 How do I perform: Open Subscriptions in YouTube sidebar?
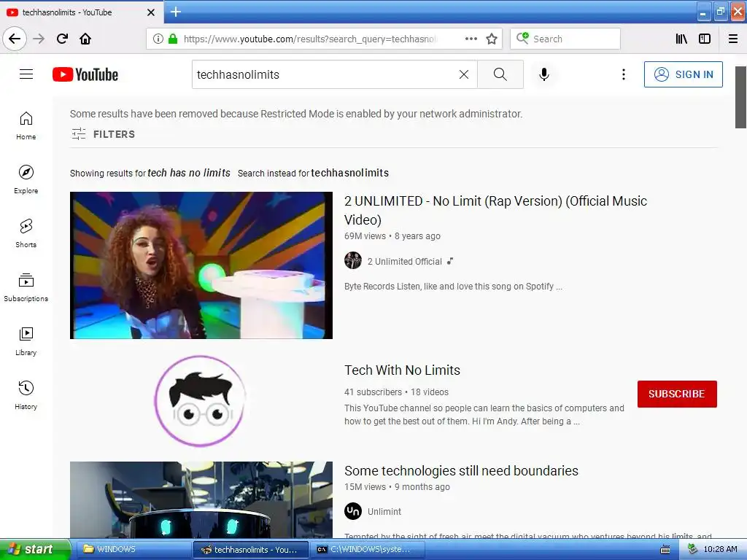coord(26,287)
